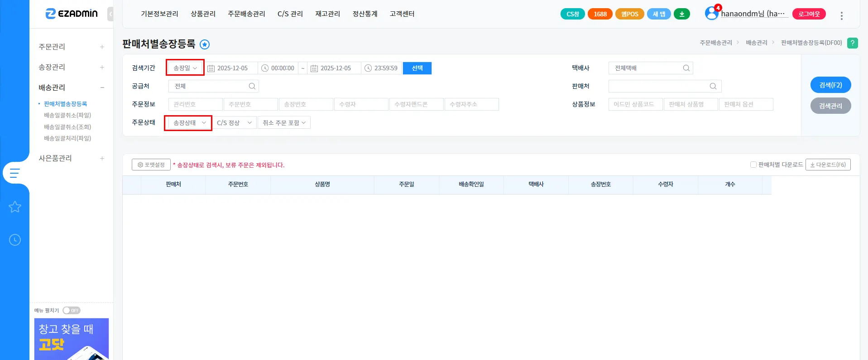Open 포맷설정 format settings
Viewport: 868px width, 360px height.
click(x=151, y=165)
